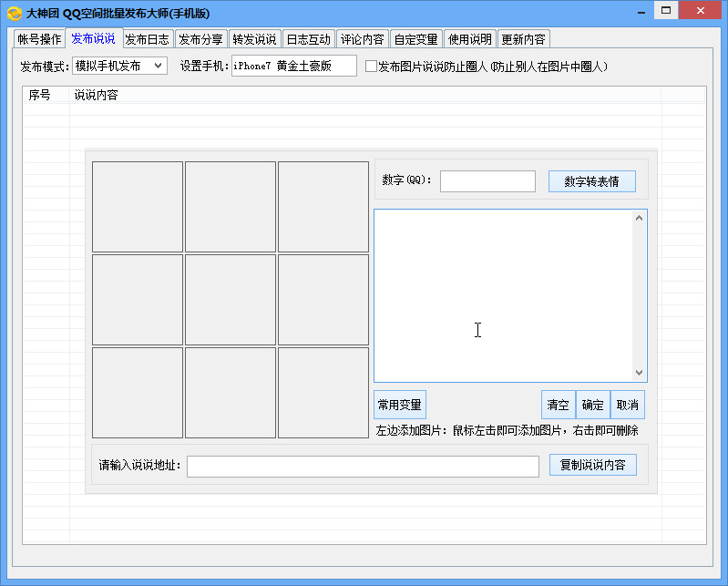Screen dimensions: 728x586
Task: Open the 更新内容 tab
Action: coord(524,39)
